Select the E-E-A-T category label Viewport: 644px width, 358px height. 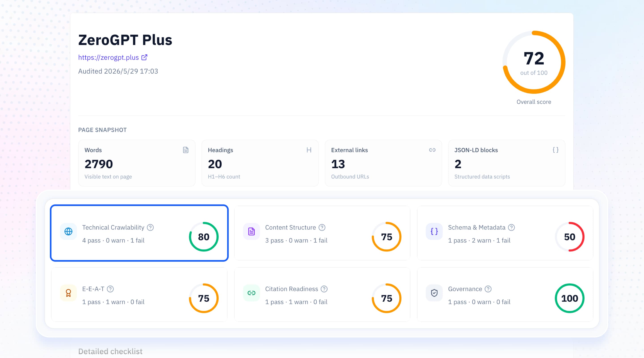93,289
